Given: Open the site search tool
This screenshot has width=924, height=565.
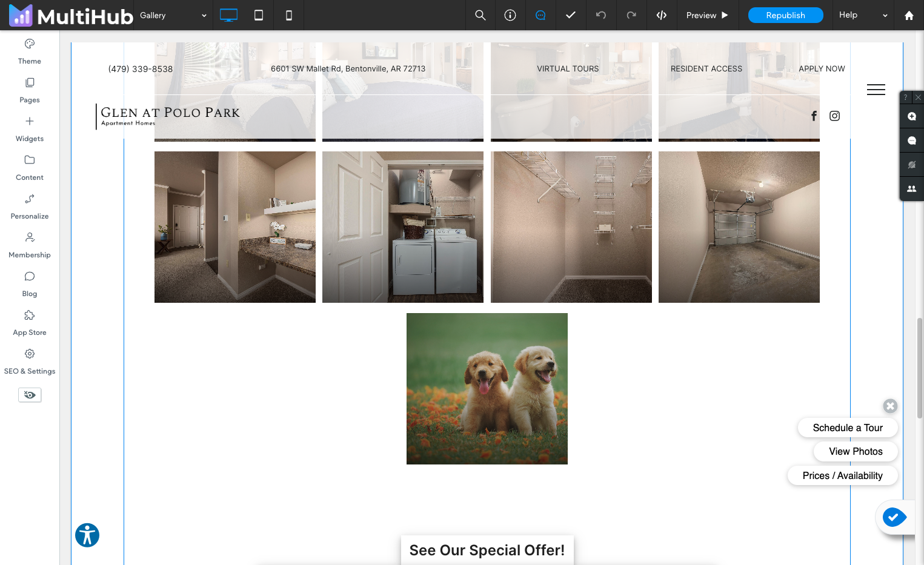Looking at the screenshot, I should [x=480, y=15].
